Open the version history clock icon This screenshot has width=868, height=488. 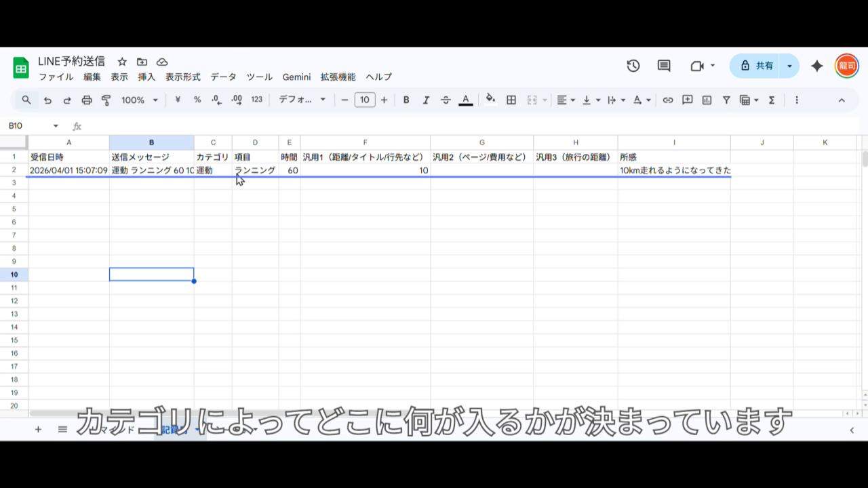point(633,66)
